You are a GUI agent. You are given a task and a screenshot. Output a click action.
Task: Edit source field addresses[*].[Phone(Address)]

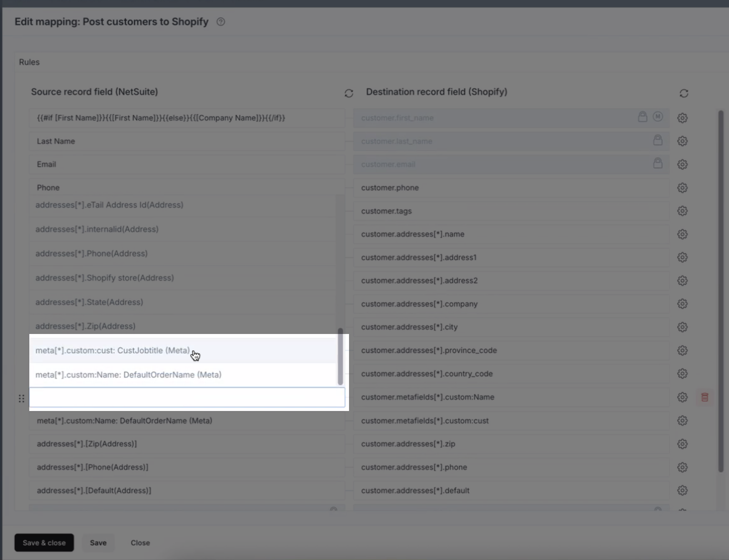[187, 467]
